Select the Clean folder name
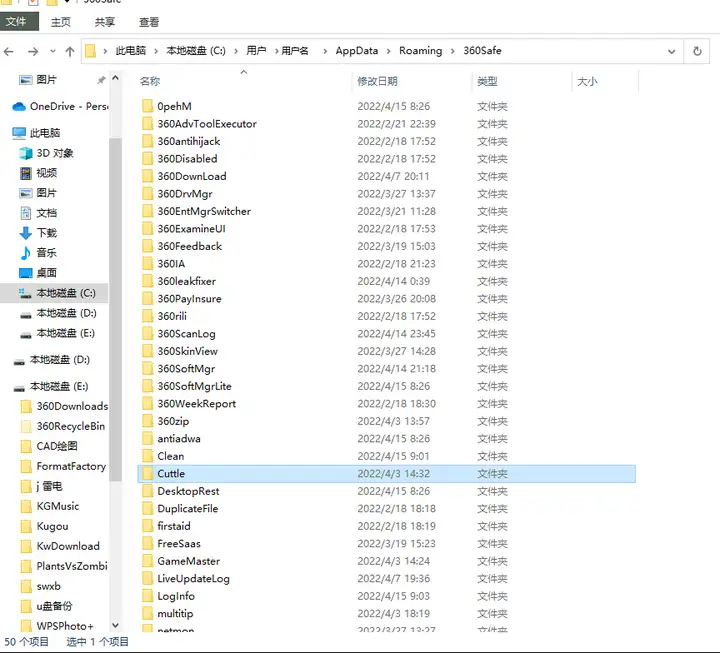The height and width of the screenshot is (653, 720). tap(171, 456)
